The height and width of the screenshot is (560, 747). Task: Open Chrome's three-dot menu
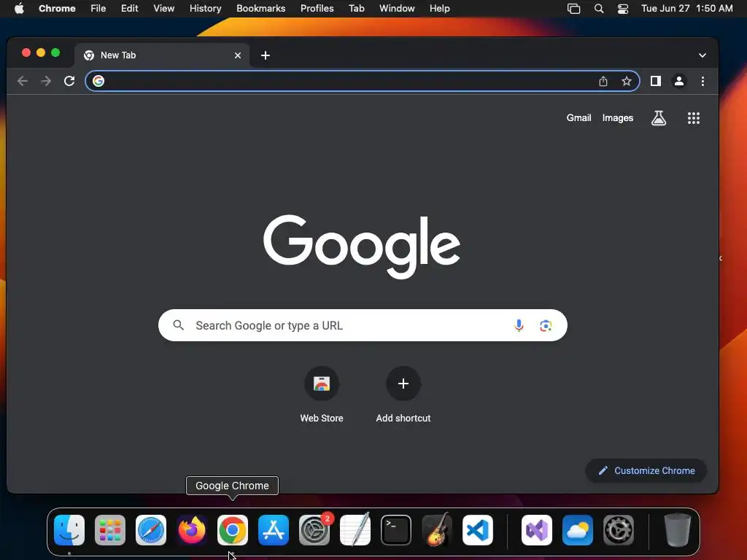[x=703, y=82]
